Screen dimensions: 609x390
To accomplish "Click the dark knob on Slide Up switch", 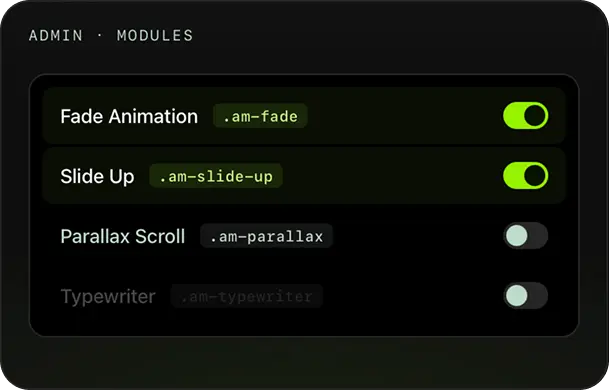I will (534, 176).
